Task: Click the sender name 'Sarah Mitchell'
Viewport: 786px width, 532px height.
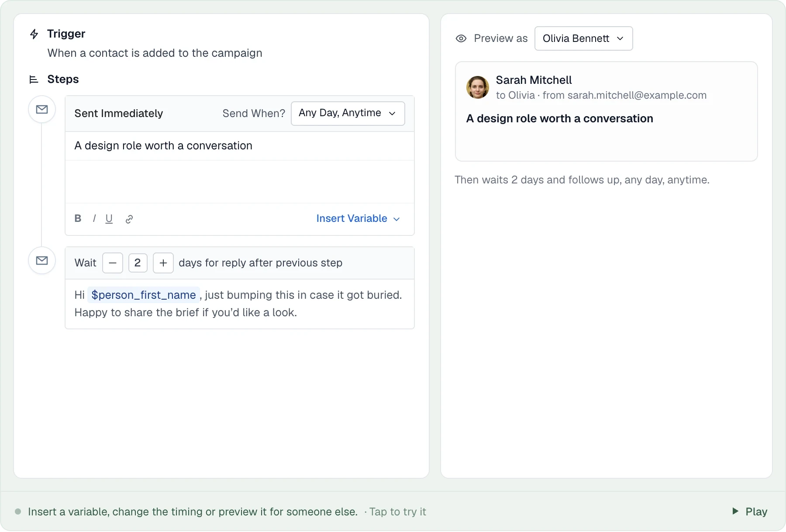Action: pyautogui.click(x=534, y=80)
